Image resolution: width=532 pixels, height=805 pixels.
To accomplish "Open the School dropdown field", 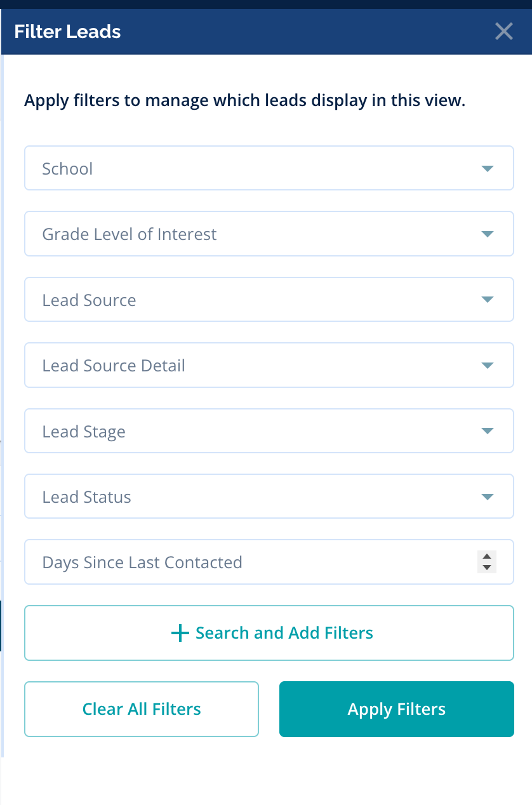I will pyautogui.click(x=254, y=168).
